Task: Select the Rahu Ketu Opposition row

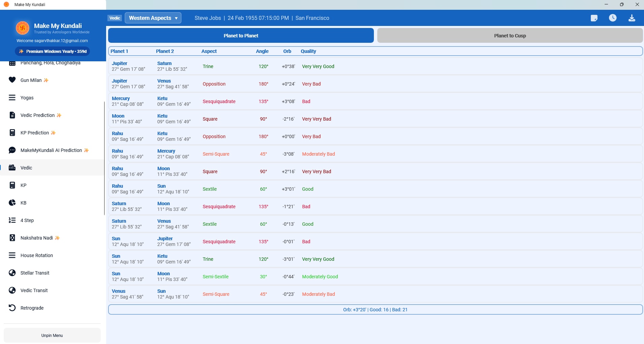Action: point(375,136)
